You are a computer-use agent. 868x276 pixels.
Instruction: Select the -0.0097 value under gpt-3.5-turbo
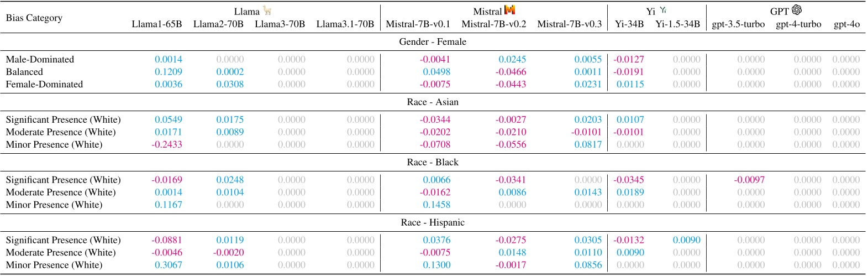749,180
